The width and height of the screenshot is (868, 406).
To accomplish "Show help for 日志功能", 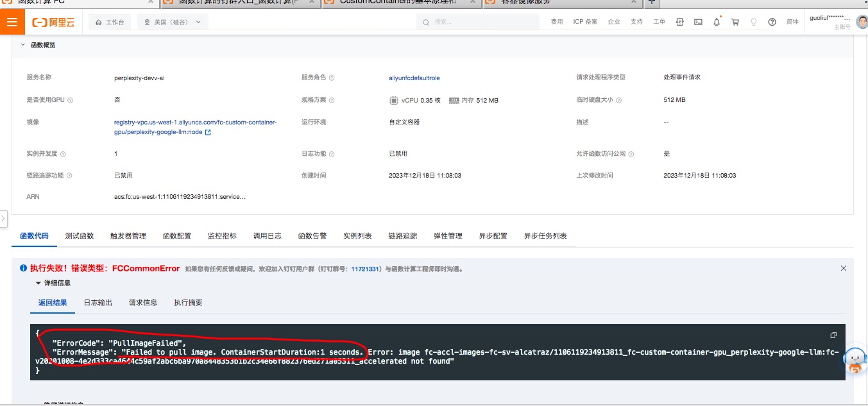I will (332, 154).
